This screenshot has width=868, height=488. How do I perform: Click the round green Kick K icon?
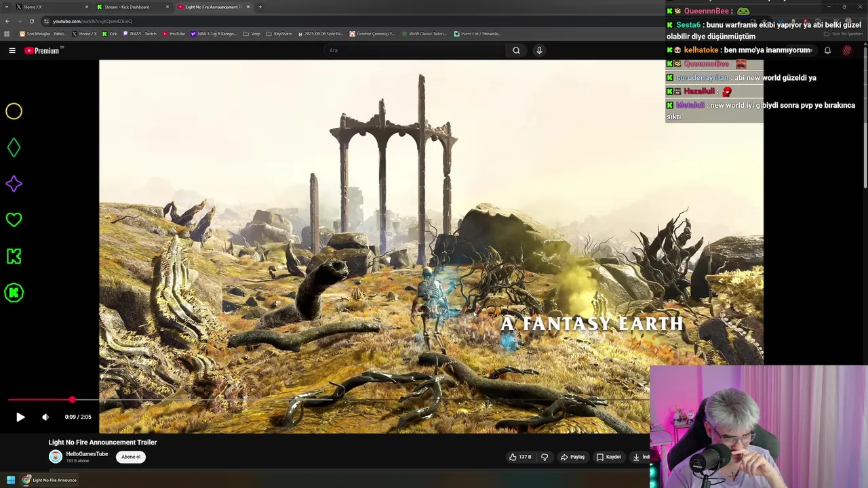click(14, 293)
